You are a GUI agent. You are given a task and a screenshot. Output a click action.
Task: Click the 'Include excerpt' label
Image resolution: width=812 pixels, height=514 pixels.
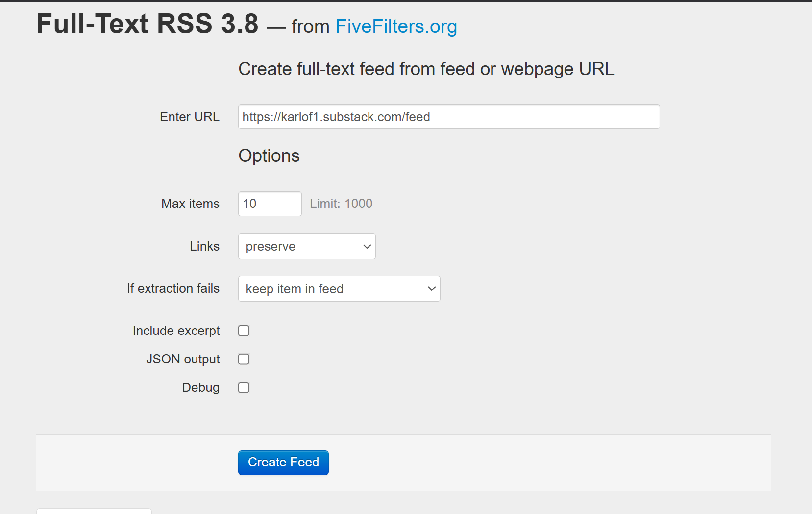pos(176,331)
